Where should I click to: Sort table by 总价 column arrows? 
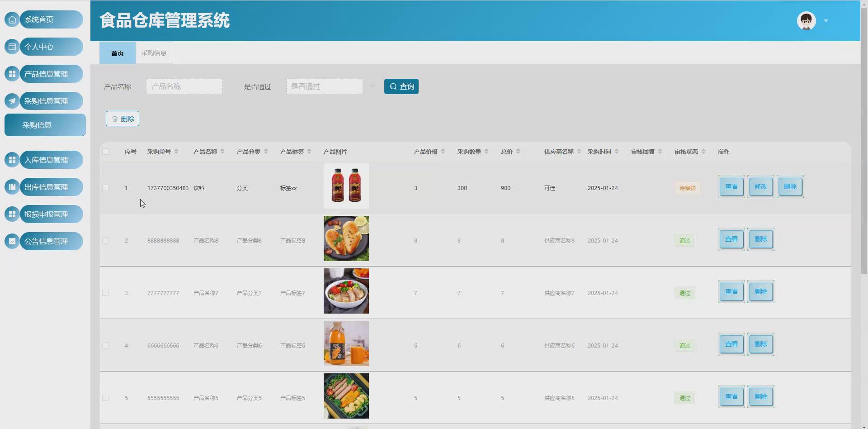(518, 152)
